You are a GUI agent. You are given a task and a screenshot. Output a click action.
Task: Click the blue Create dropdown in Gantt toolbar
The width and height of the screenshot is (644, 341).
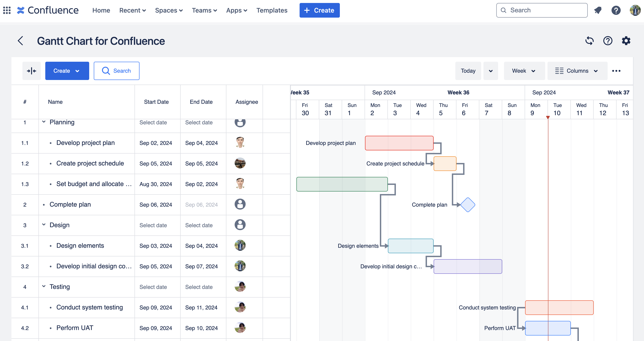(67, 71)
